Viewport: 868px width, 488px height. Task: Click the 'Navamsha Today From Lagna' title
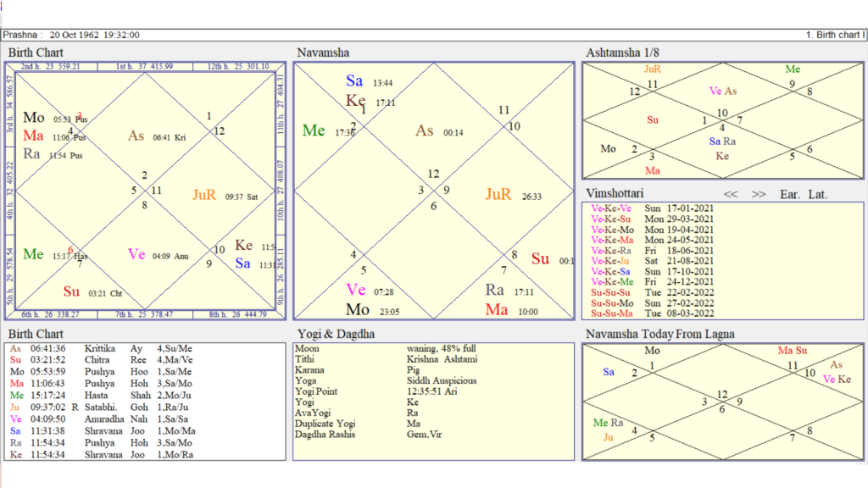659,334
